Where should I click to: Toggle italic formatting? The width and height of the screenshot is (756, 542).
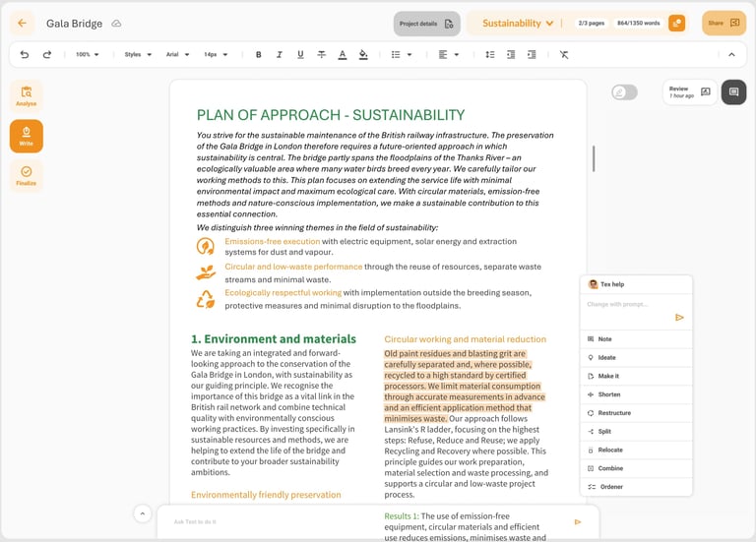click(280, 55)
